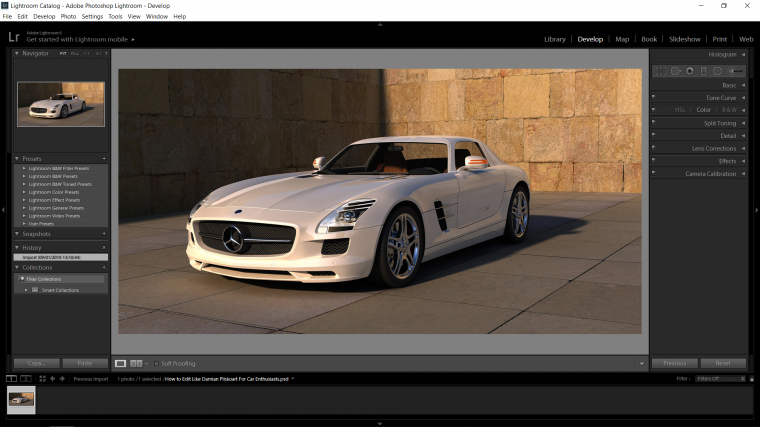Hide bottom filmstrip with arrow
Screen dimensions: 760x427
tap(380, 424)
